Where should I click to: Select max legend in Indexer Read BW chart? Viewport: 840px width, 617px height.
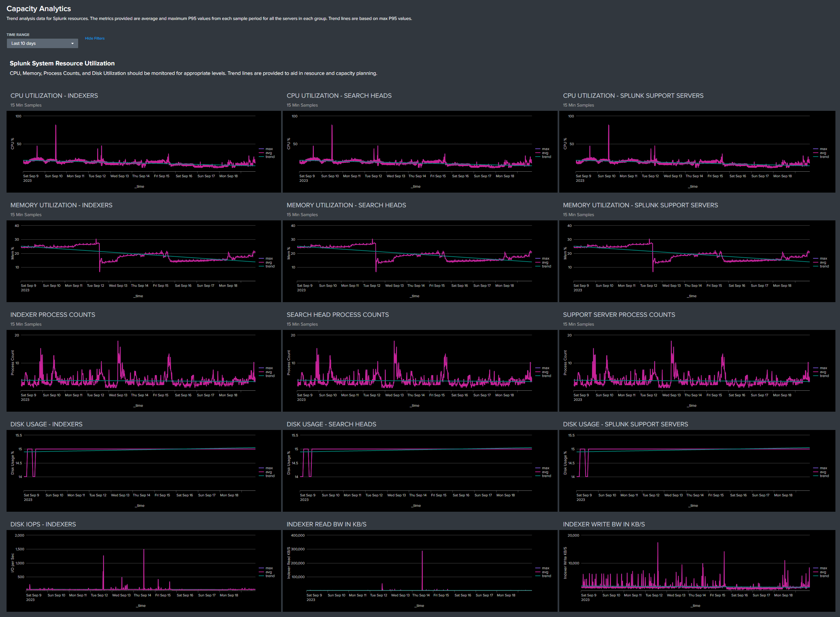(543, 568)
